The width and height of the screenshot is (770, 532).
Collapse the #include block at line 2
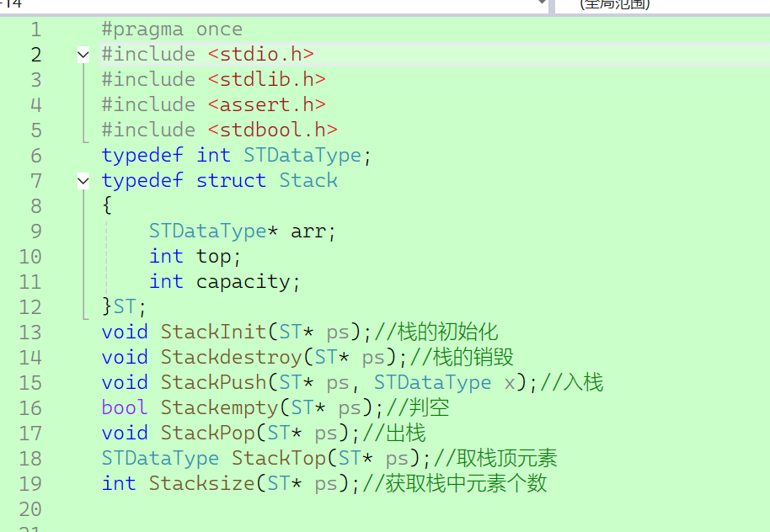point(83,55)
